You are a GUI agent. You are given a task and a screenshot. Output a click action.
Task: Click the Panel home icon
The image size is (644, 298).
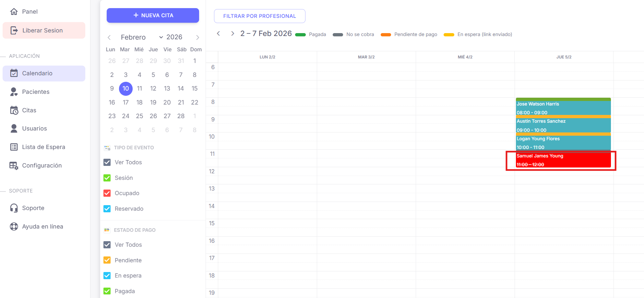pos(14,12)
